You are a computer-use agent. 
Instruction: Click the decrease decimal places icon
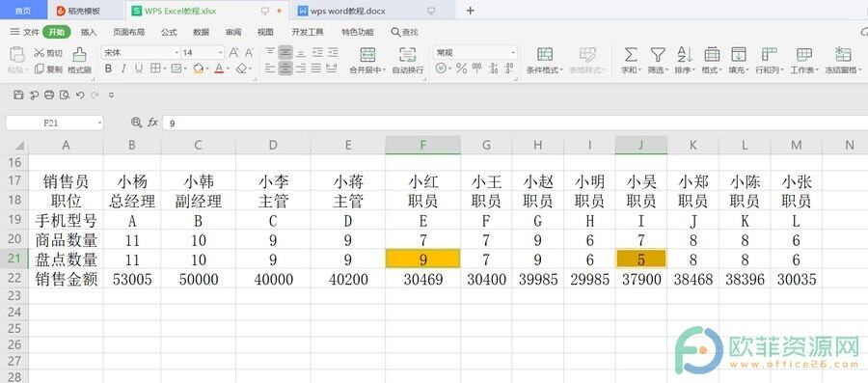[508, 69]
